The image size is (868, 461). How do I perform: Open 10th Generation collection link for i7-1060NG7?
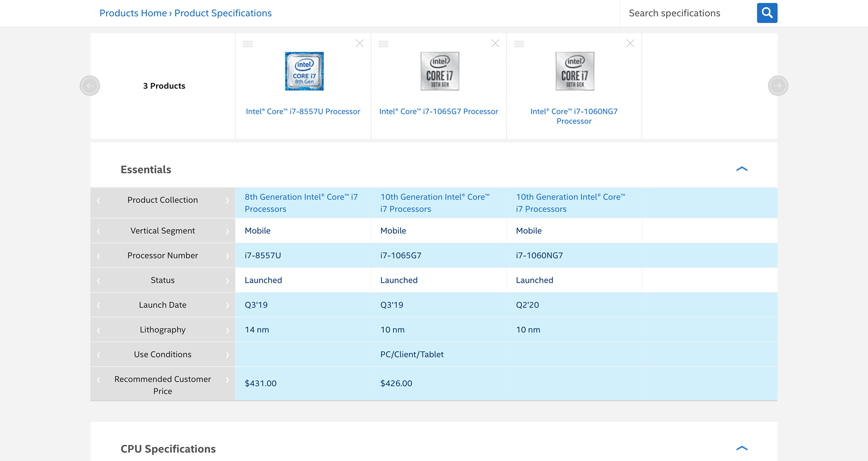[x=571, y=203]
